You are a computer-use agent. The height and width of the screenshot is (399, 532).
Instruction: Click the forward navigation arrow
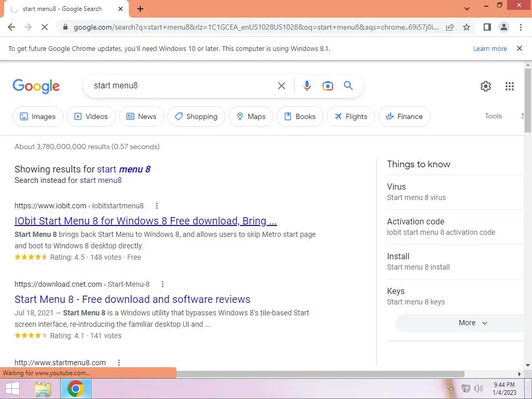28,27
